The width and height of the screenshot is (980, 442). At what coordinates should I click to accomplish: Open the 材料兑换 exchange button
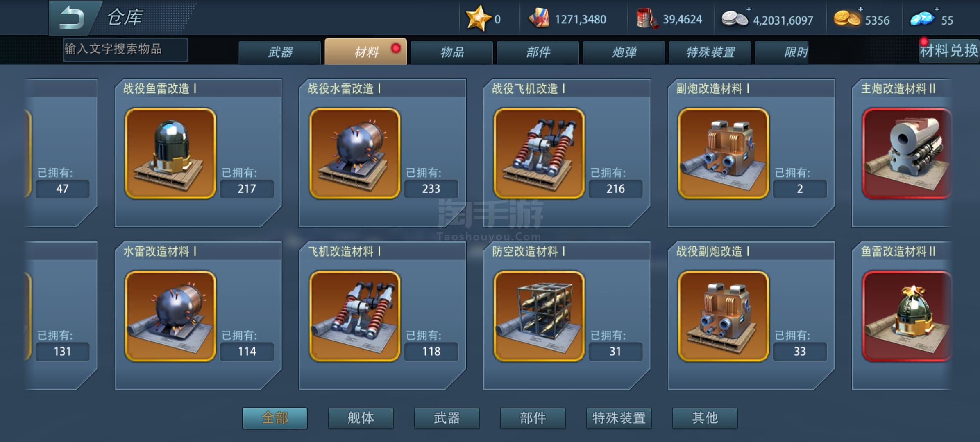(x=949, y=51)
